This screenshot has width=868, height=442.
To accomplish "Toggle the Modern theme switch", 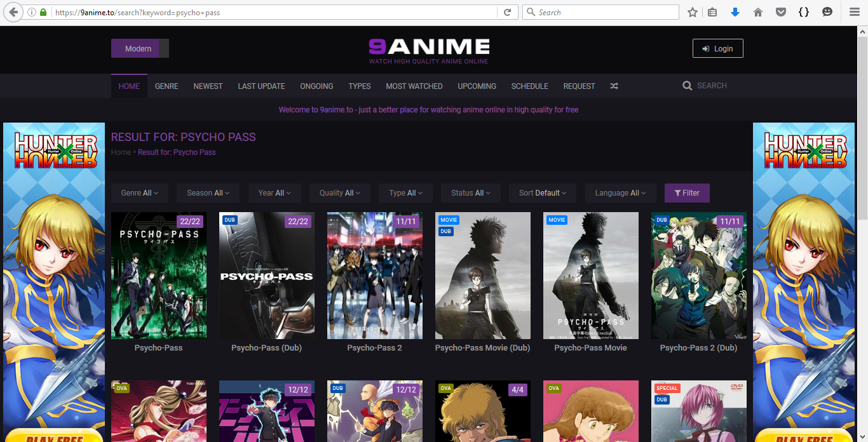I will pyautogui.click(x=140, y=49).
